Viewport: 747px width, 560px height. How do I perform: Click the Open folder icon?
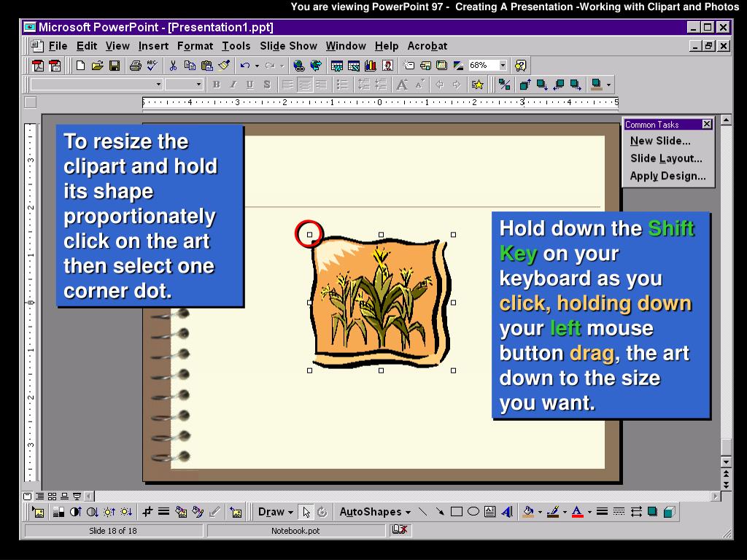tap(98, 66)
